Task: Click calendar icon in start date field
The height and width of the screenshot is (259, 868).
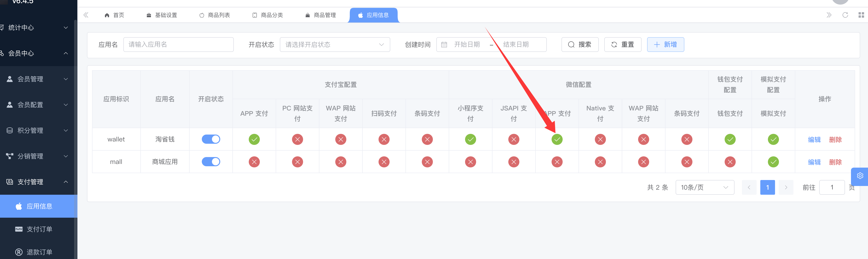Action: click(x=444, y=45)
